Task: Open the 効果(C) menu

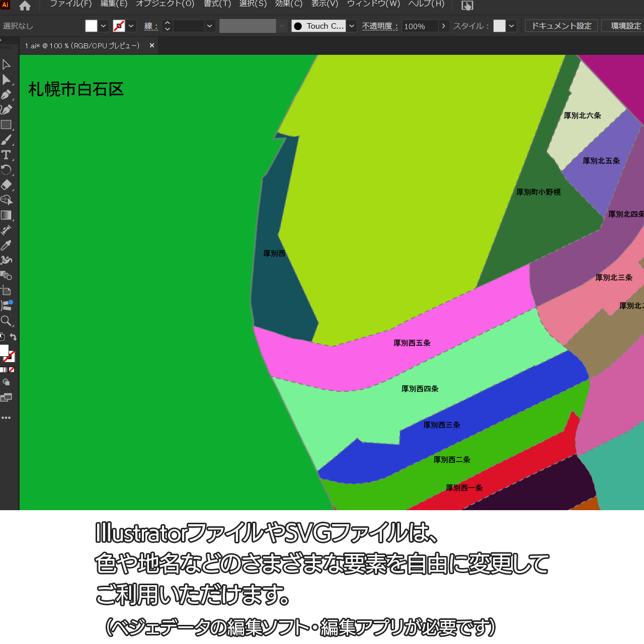Action: [289, 4]
